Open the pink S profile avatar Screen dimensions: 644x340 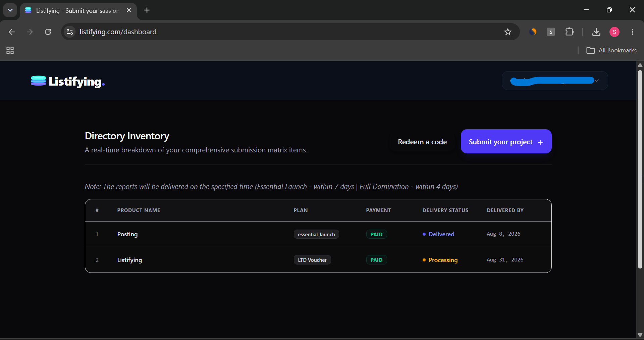click(614, 32)
